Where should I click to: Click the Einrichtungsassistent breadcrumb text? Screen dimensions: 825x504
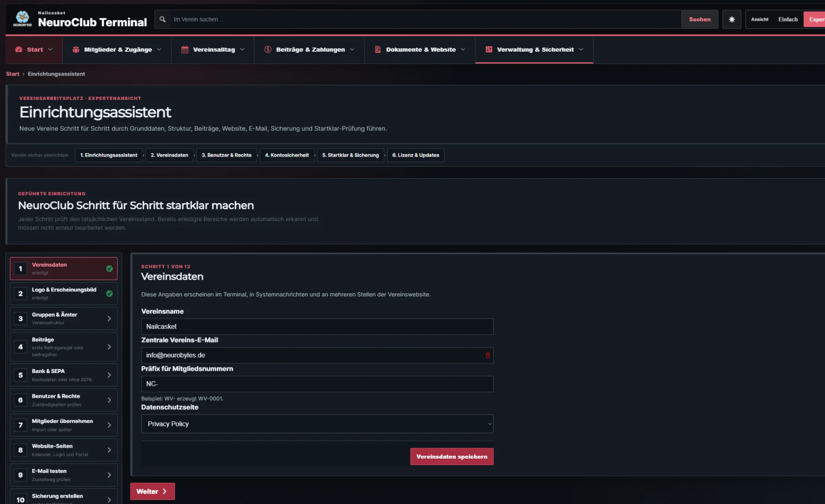56,74
